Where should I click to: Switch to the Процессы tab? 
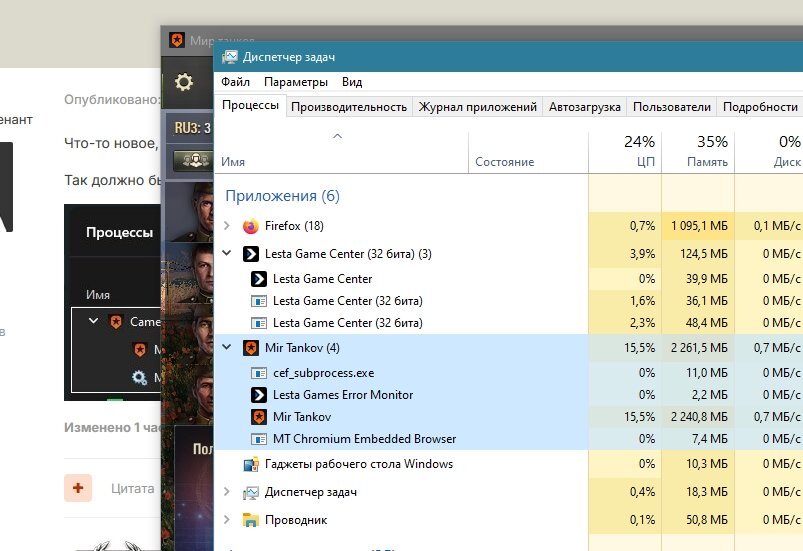pos(250,105)
